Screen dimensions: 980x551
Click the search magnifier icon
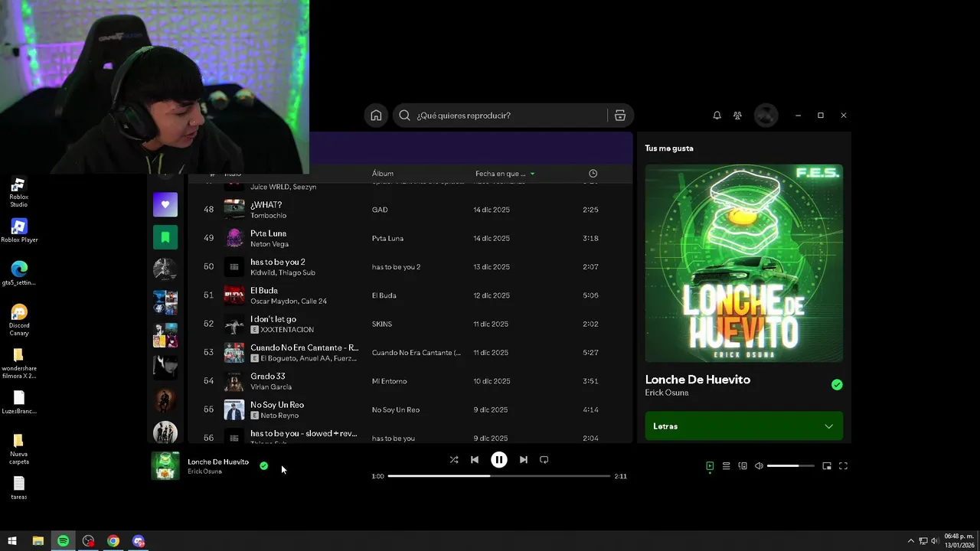pyautogui.click(x=404, y=116)
